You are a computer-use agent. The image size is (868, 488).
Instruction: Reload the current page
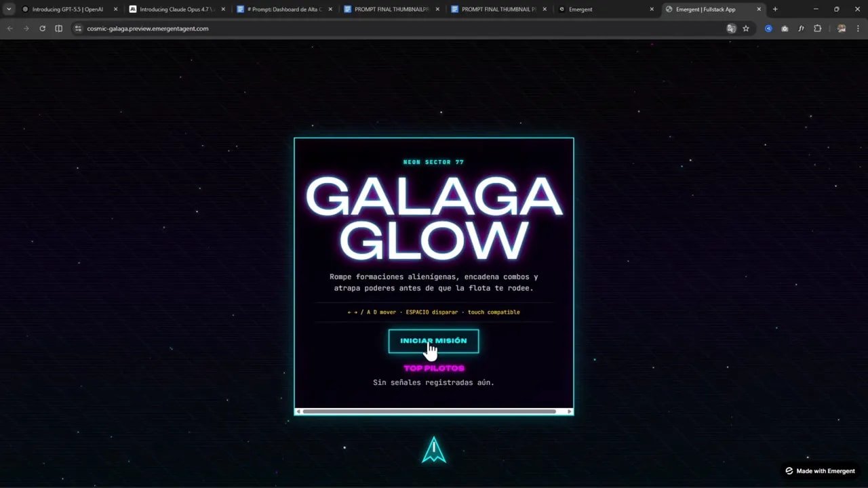42,28
